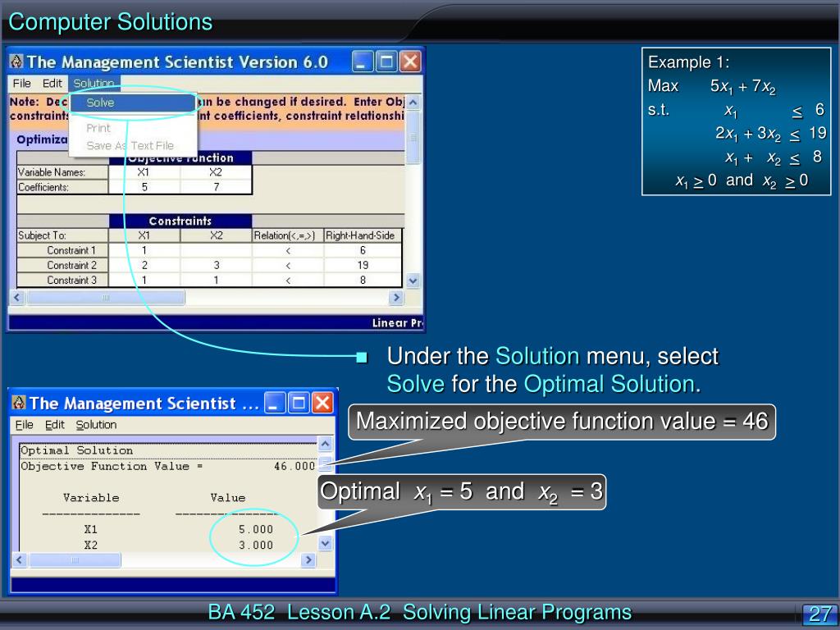Open File menu in the lower Optimal Solution window

(24, 425)
